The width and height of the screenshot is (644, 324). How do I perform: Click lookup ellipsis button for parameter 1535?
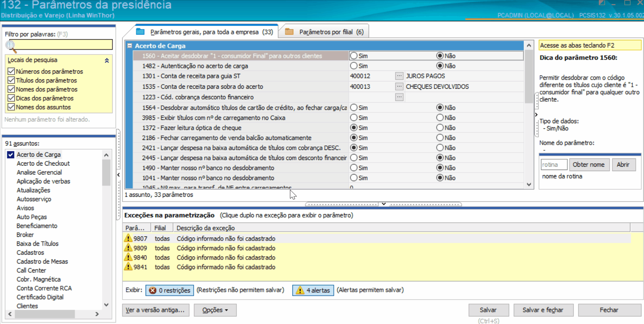pos(399,86)
